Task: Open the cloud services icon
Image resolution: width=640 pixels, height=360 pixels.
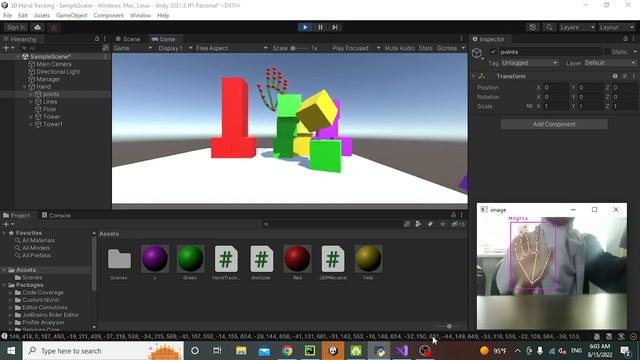Action: [x=38, y=27]
